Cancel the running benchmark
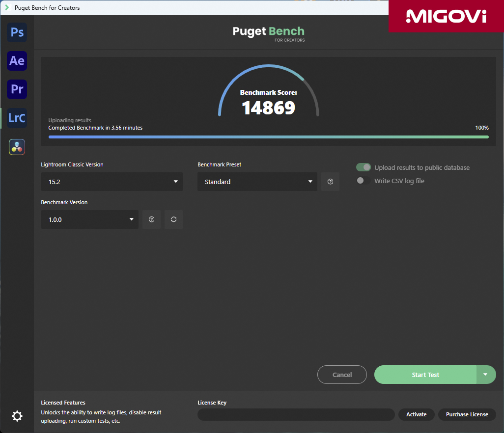 [342, 375]
